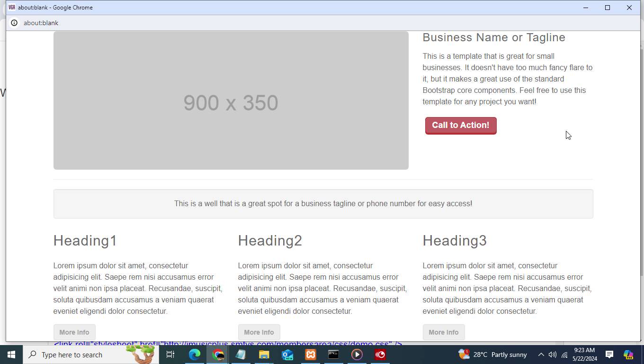The height and width of the screenshot is (364, 644).
Task: Open the command prompt taskbar icon
Action: (x=333, y=355)
